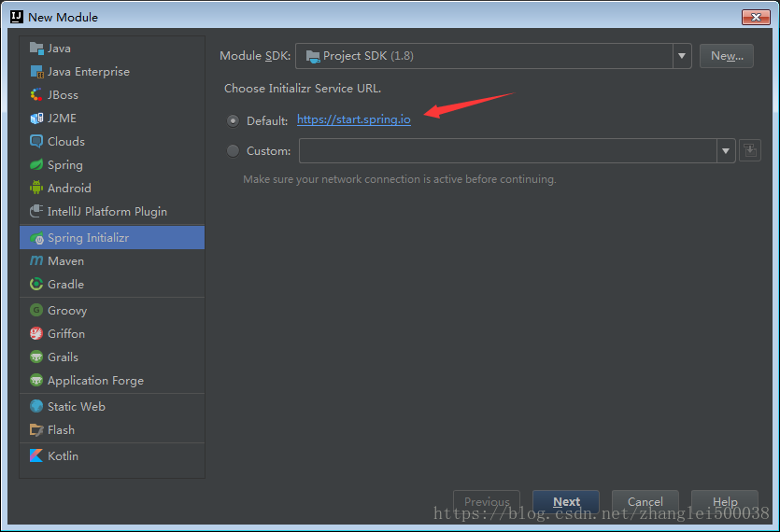Click the Cancel button

point(645,502)
